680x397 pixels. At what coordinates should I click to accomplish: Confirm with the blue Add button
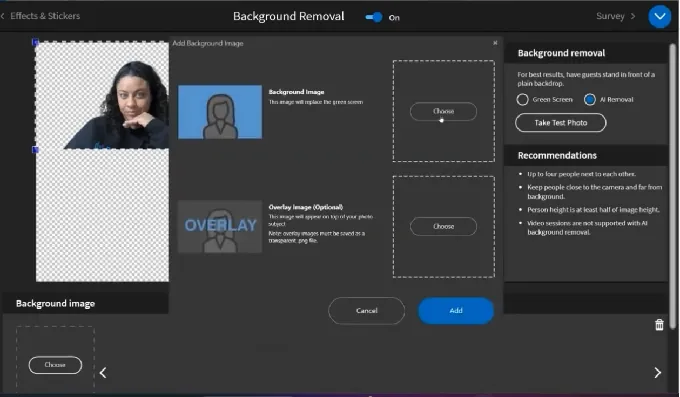[x=456, y=311]
